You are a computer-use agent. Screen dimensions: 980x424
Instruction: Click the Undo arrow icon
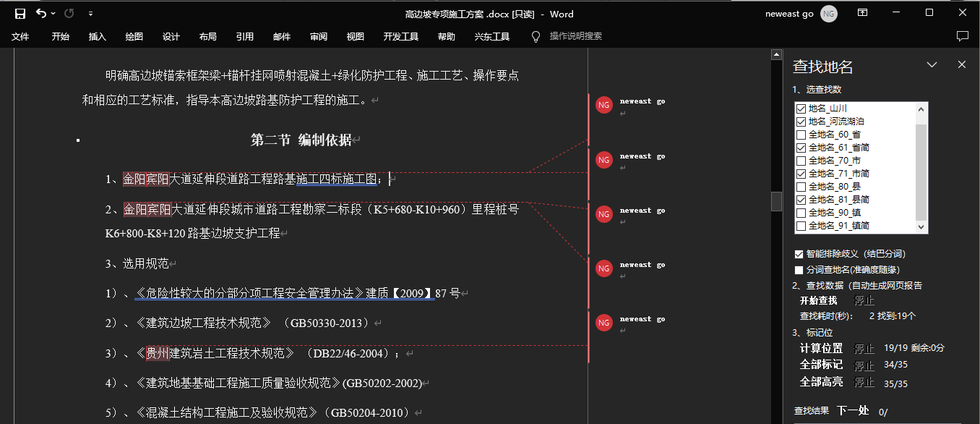40,14
